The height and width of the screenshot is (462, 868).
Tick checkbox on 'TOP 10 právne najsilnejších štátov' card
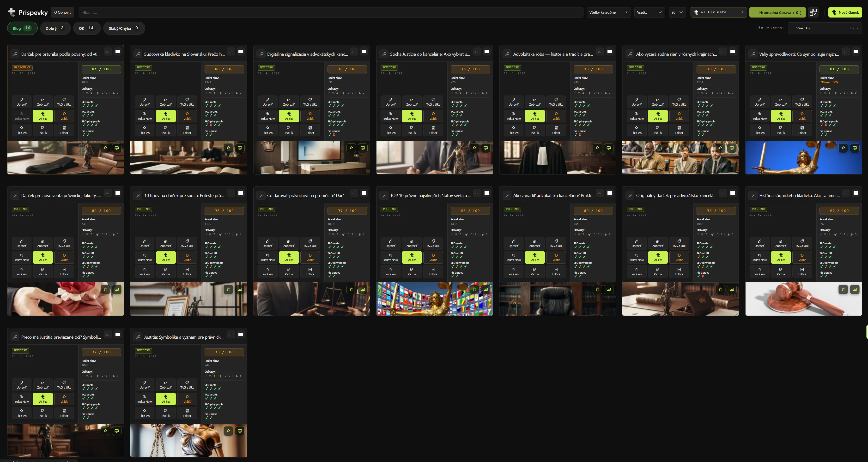click(486, 193)
